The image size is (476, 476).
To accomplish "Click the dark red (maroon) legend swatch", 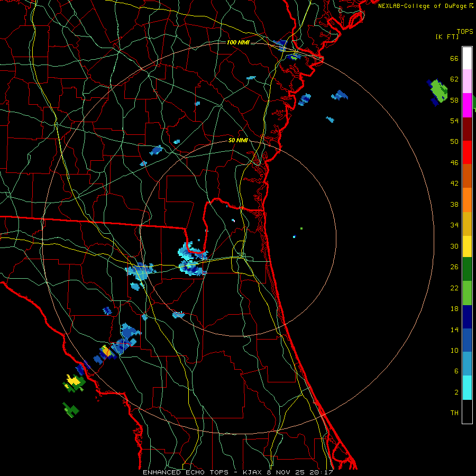I will [467, 129].
